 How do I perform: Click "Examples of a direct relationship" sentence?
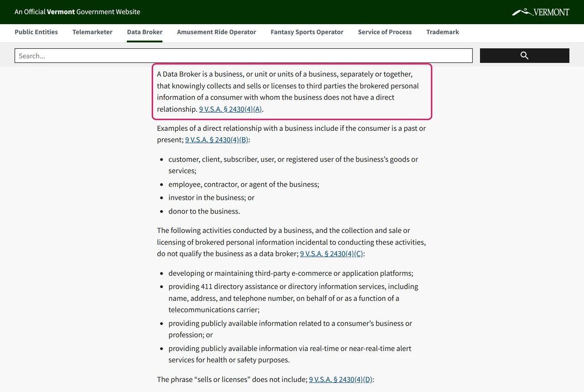(292, 134)
